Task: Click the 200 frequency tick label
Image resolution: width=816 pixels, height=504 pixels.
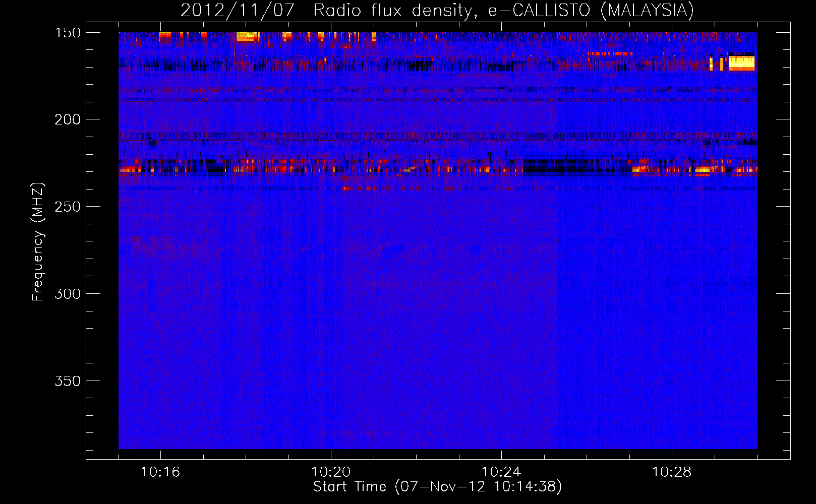Action: (x=68, y=119)
